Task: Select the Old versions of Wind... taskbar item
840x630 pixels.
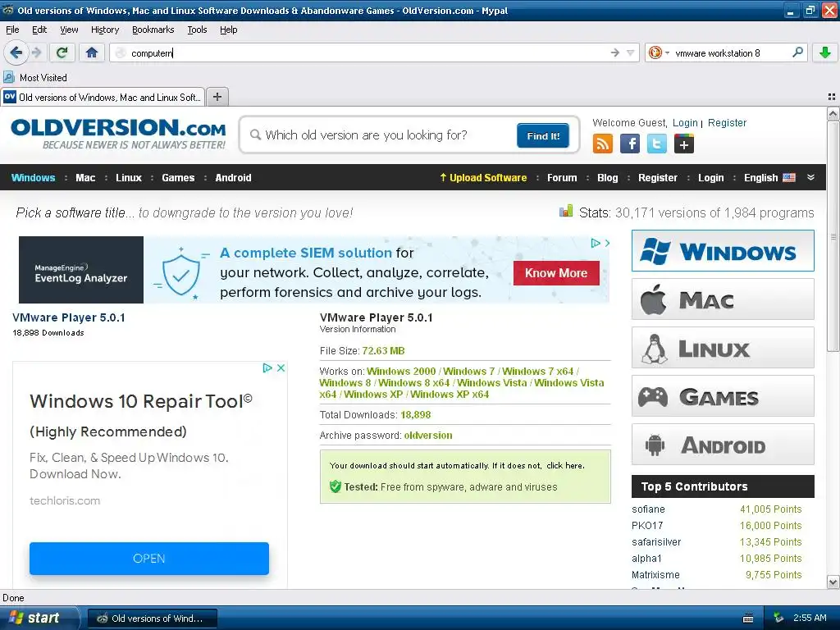Action: click(153, 619)
